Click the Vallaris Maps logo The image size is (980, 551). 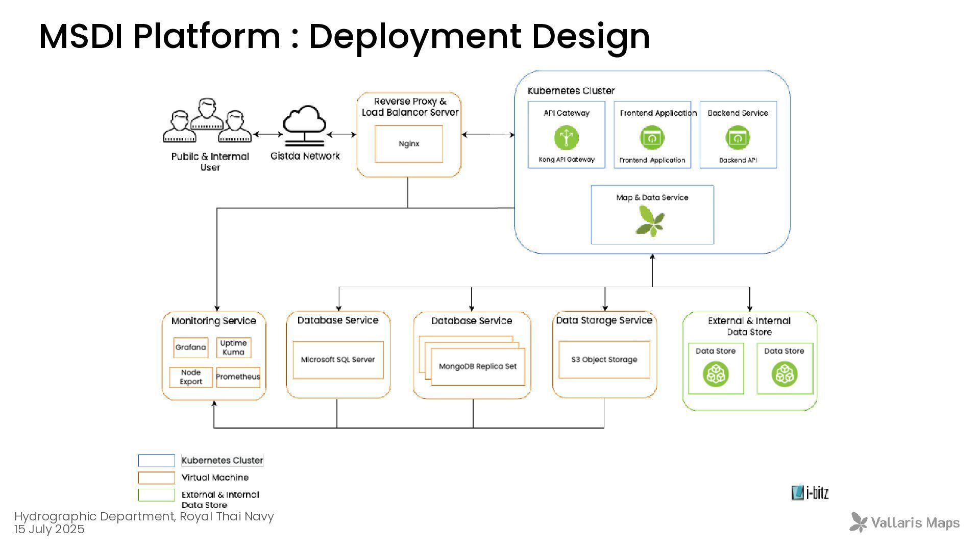[x=904, y=522]
